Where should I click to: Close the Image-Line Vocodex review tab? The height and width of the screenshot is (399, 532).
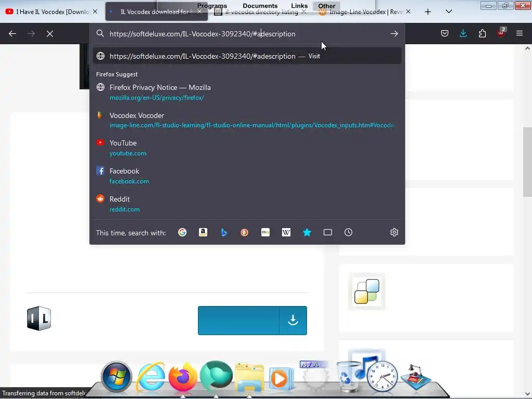(x=408, y=12)
